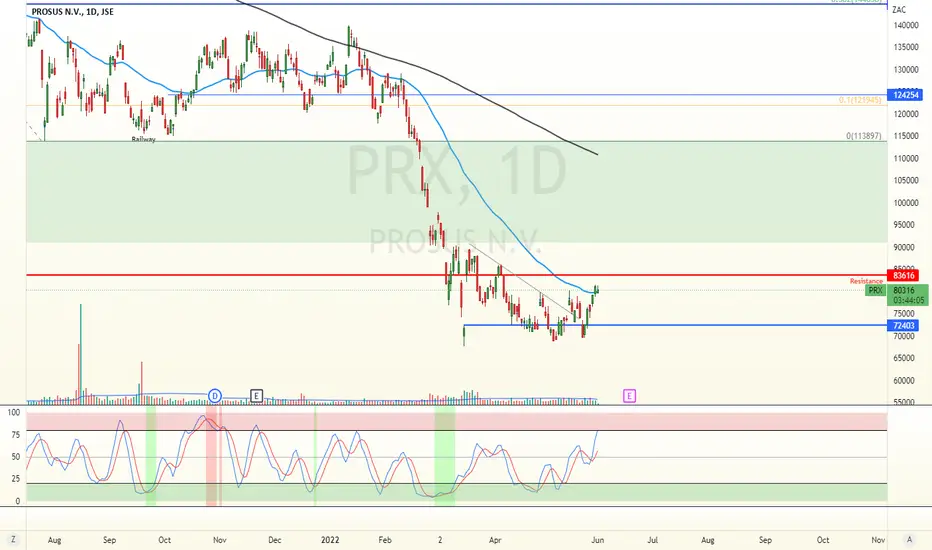This screenshot has width=932, height=550.
Task: Select the 124254 blue price label
Action: tap(904, 95)
